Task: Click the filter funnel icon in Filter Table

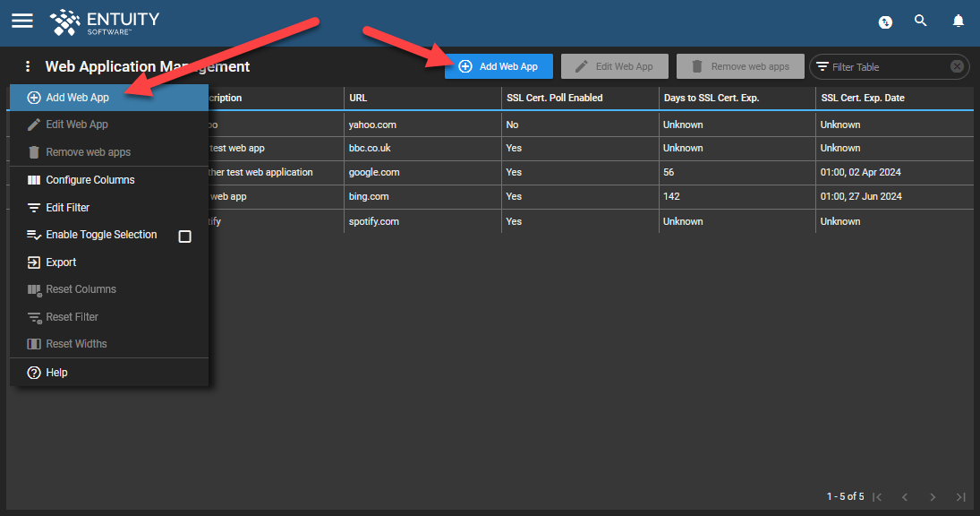Action: pos(822,66)
